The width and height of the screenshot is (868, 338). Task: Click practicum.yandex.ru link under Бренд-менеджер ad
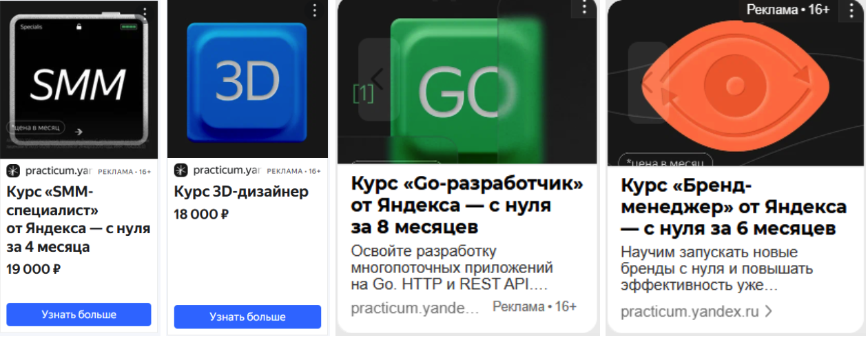(x=689, y=312)
